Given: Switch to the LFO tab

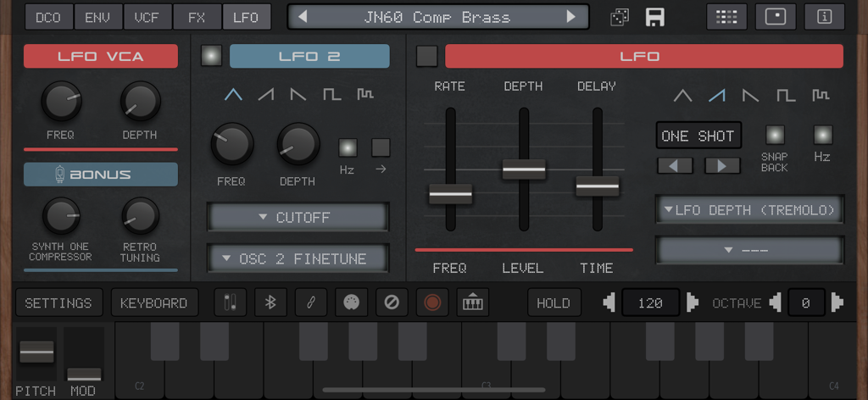Looking at the screenshot, I should (x=247, y=17).
